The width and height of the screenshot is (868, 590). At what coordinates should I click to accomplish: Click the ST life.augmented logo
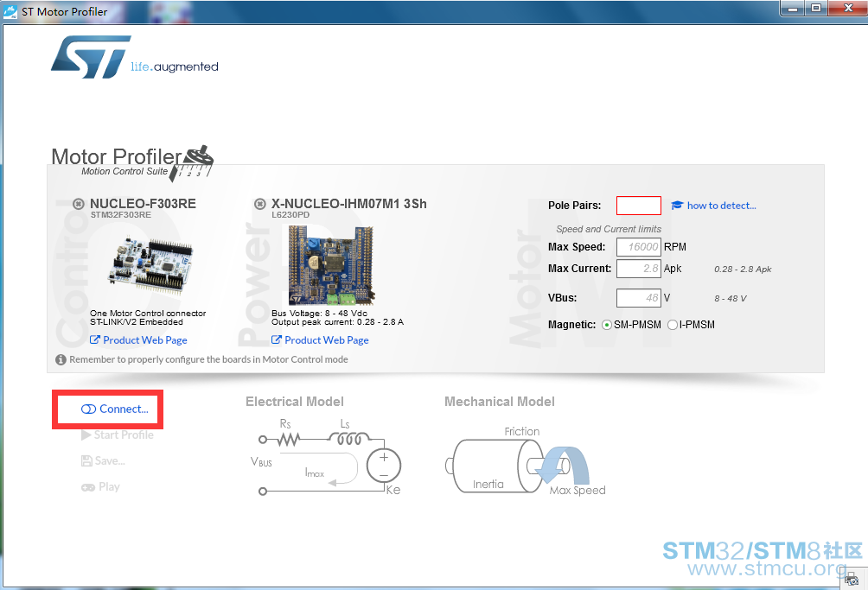(135, 57)
